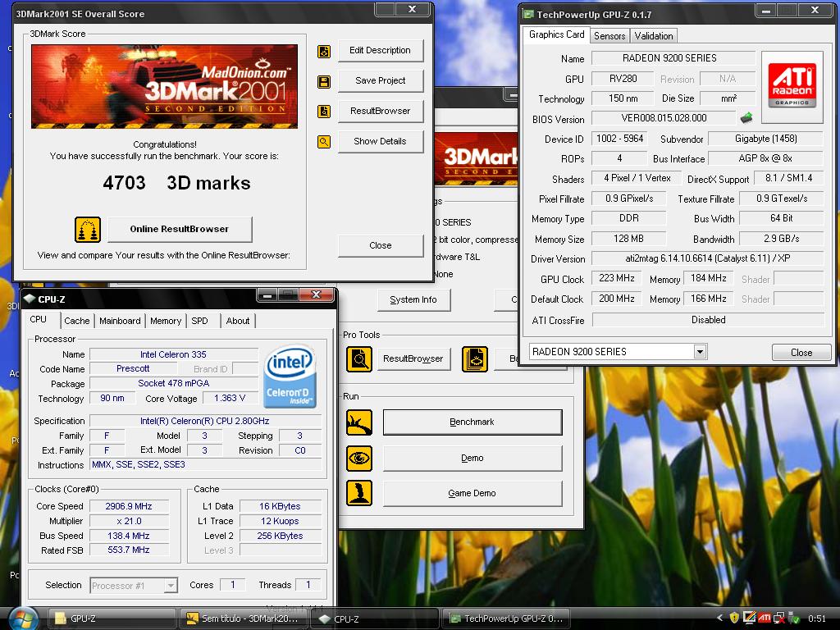The height and width of the screenshot is (630, 840).
Task: Click the Show Details magnifier icon
Action: coord(323,142)
